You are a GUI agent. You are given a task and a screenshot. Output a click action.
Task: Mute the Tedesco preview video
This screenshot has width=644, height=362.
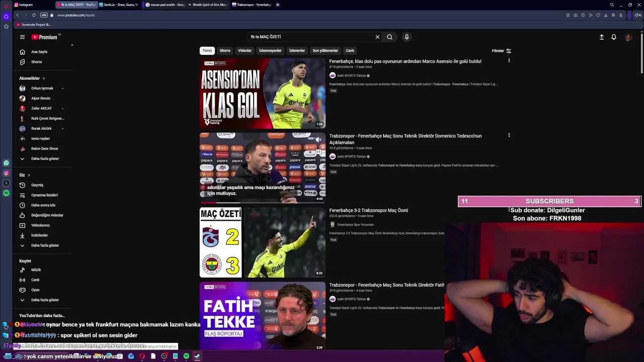(318, 140)
